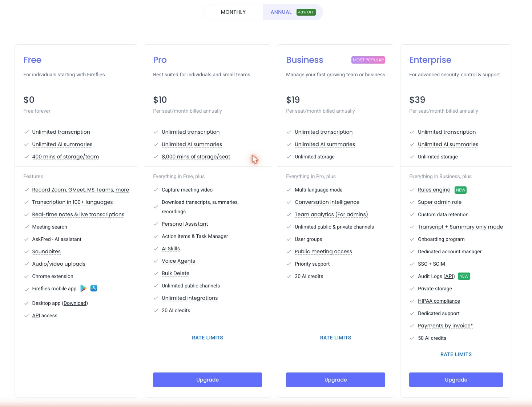Click 30 AI credits text
532x407 pixels.
coord(309,276)
